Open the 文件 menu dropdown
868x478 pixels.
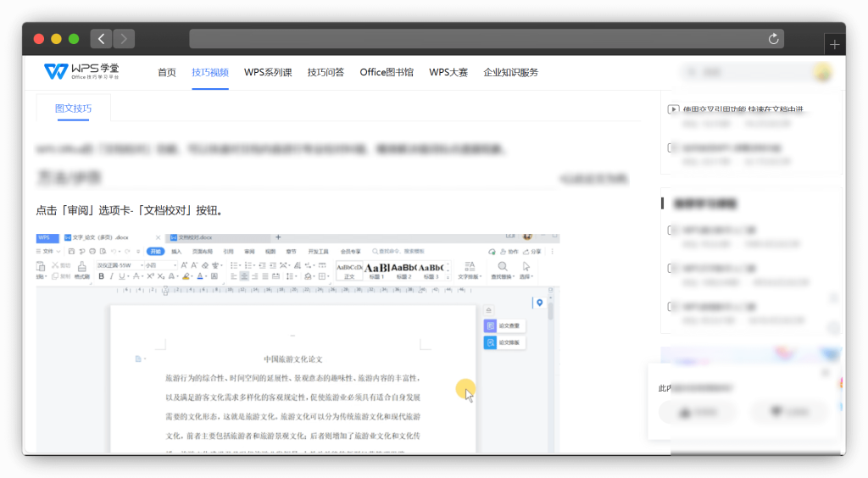(x=48, y=251)
